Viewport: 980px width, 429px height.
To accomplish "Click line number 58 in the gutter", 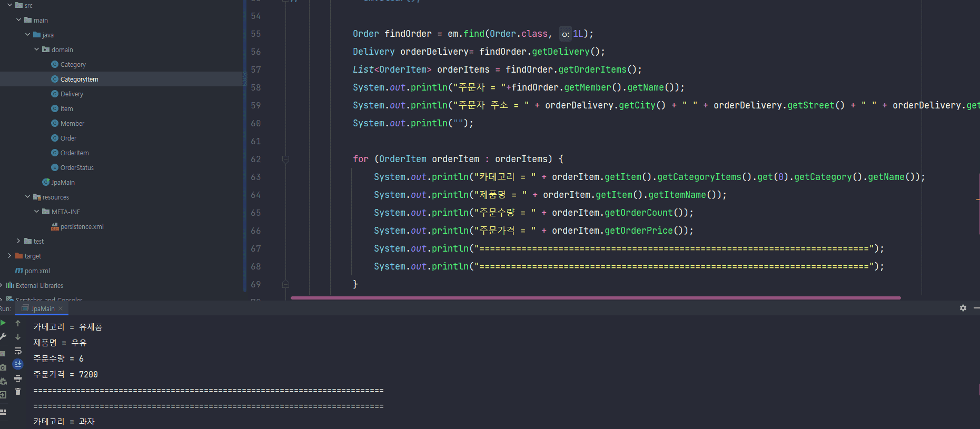I will coord(256,87).
